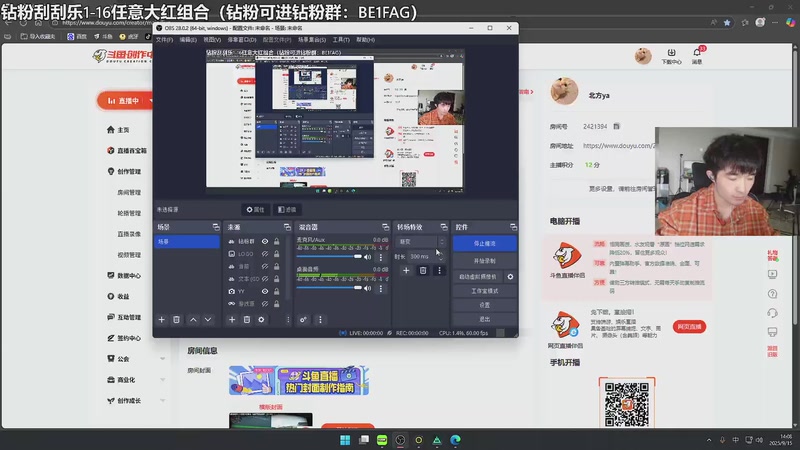Viewport: 800px width, 450px height.
Task: Unlock the LOGO source lock
Action: pos(277,254)
